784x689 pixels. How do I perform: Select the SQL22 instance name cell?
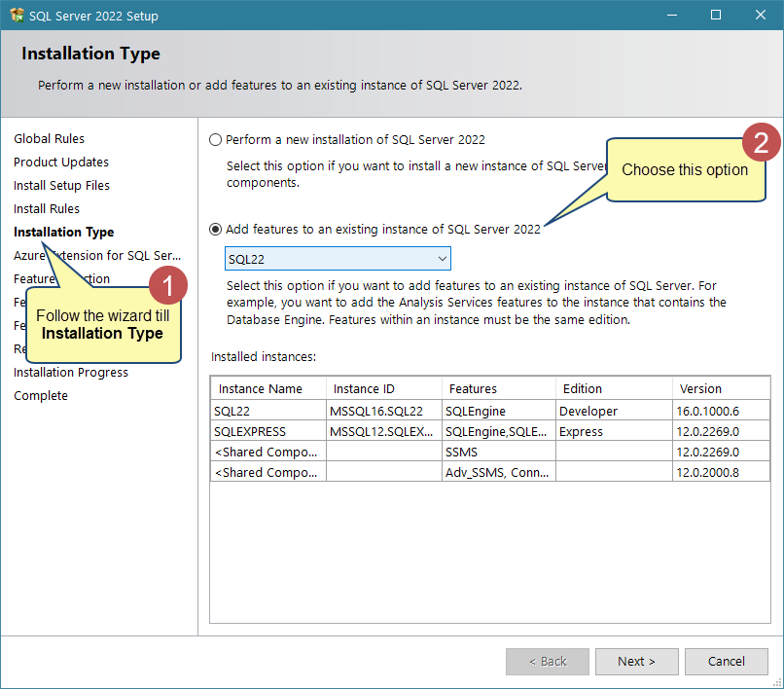[x=268, y=411]
